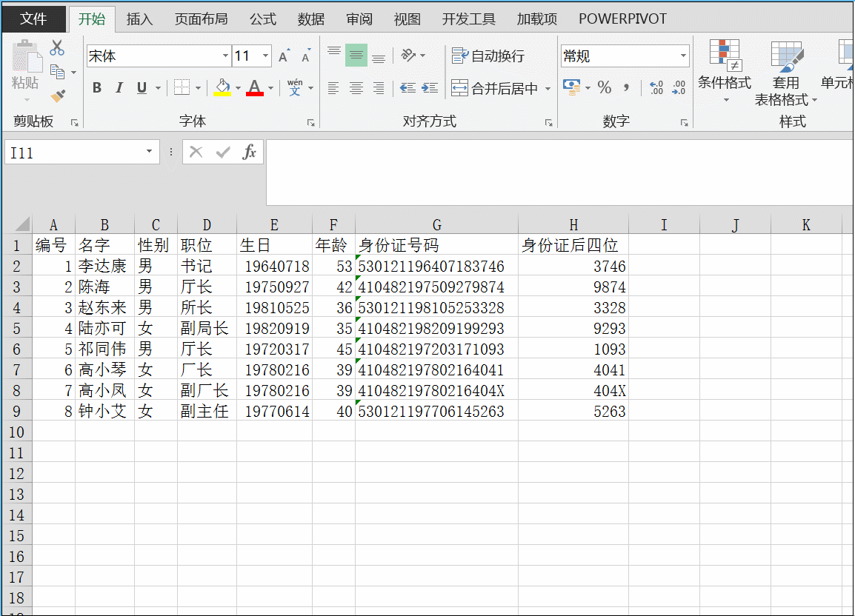Toggle underline formatting

pos(140,87)
